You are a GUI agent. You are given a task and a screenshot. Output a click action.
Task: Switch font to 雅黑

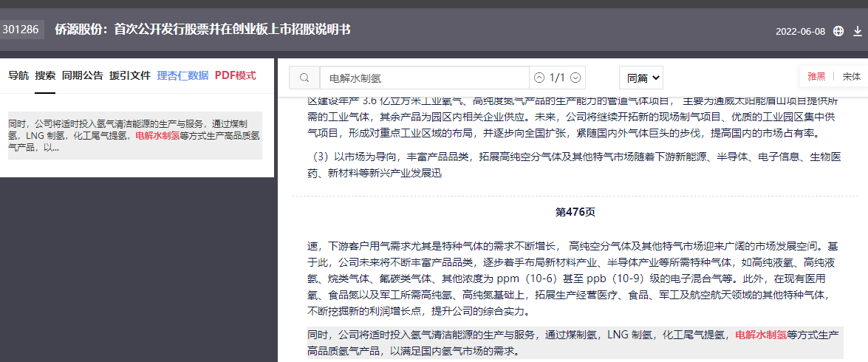[x=816, y=77]
